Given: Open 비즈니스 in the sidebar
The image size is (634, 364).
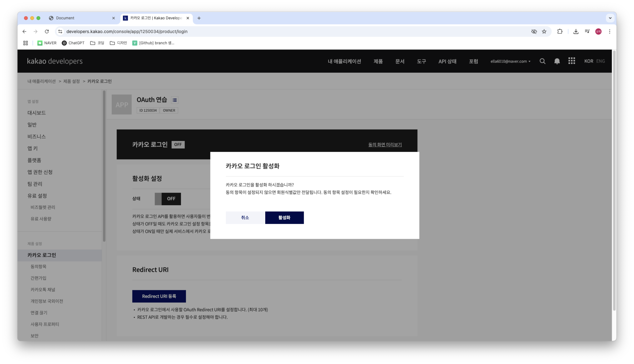Looking at the screenshot, I should pos(37,136).
